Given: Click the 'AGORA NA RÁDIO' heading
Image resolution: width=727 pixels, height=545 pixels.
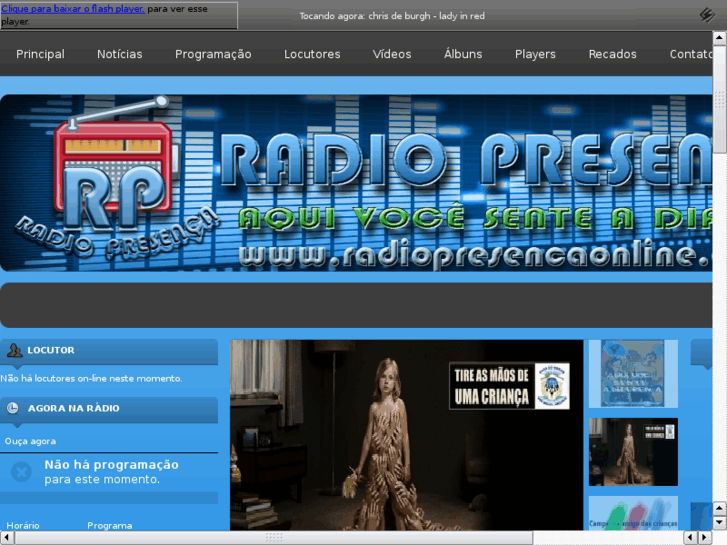Looking at the screenshot, I should pos(74,408).
